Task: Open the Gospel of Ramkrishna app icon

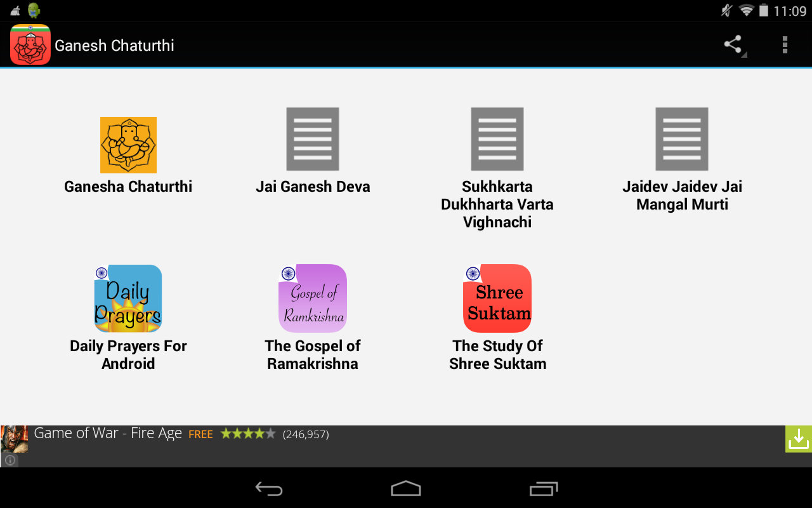Action: tap(313, 298)
